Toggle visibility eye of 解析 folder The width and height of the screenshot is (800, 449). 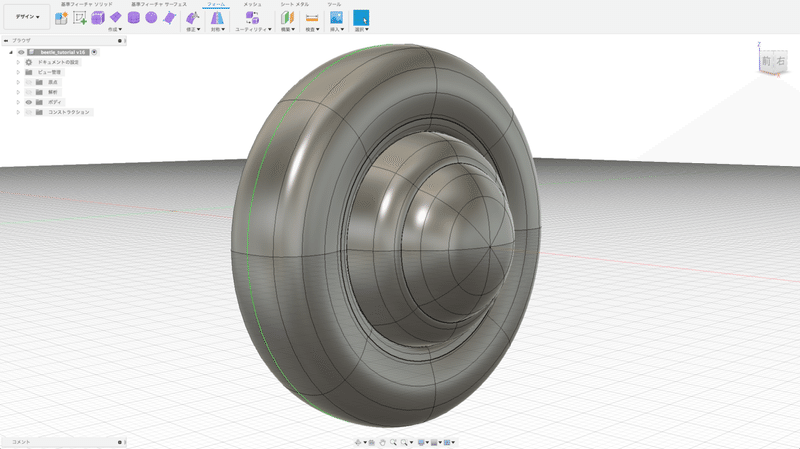(x=29, y=92)
